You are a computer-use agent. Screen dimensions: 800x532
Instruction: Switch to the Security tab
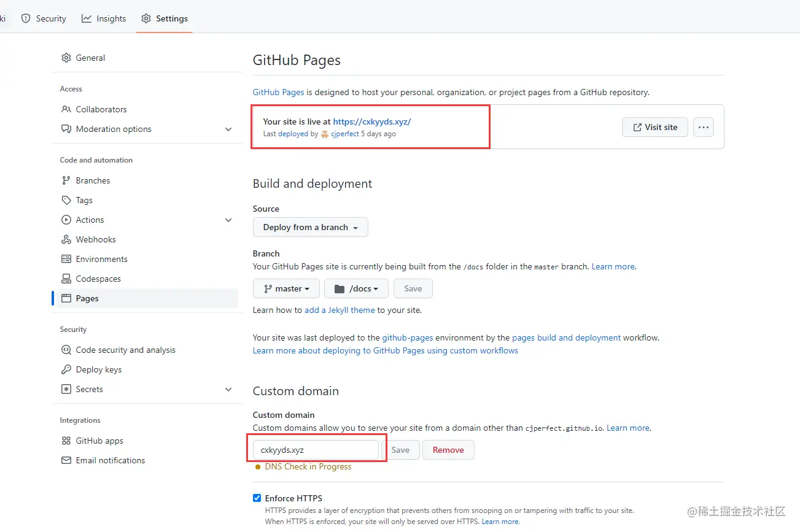44,18
